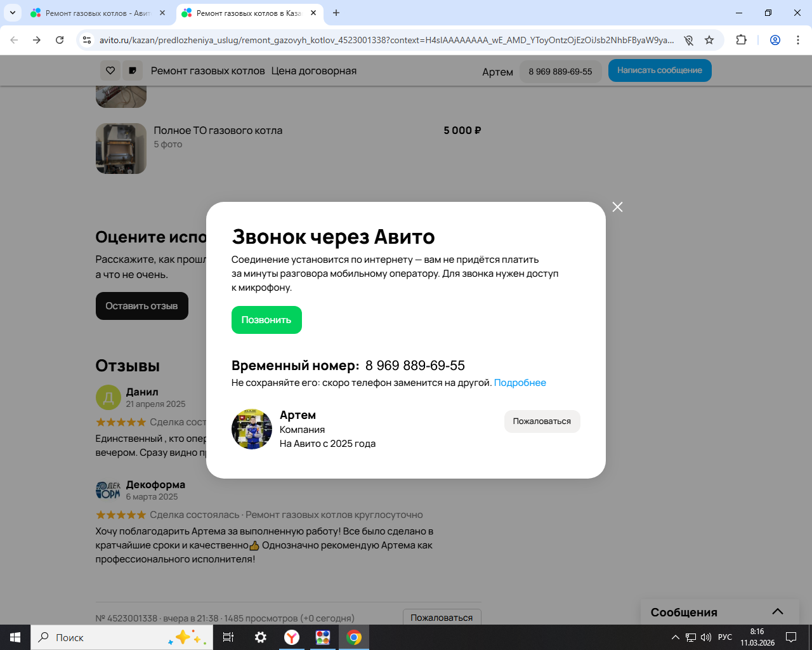Close the Avito call dialog
The width and height of the screenshot is (812, 650).
pos(617,207)
